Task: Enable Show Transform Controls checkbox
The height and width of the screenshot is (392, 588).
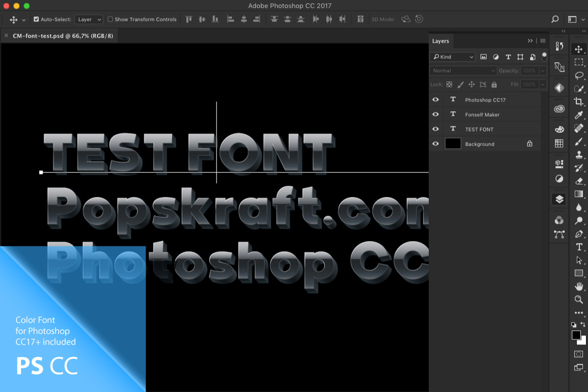Action: click(x=110, y=20)
